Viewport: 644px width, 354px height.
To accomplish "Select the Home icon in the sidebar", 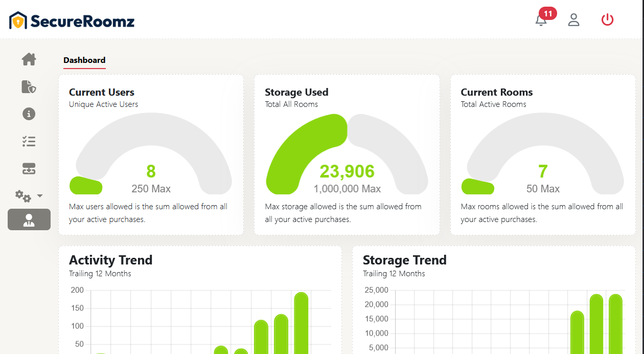I will click(x=29, y=59).
